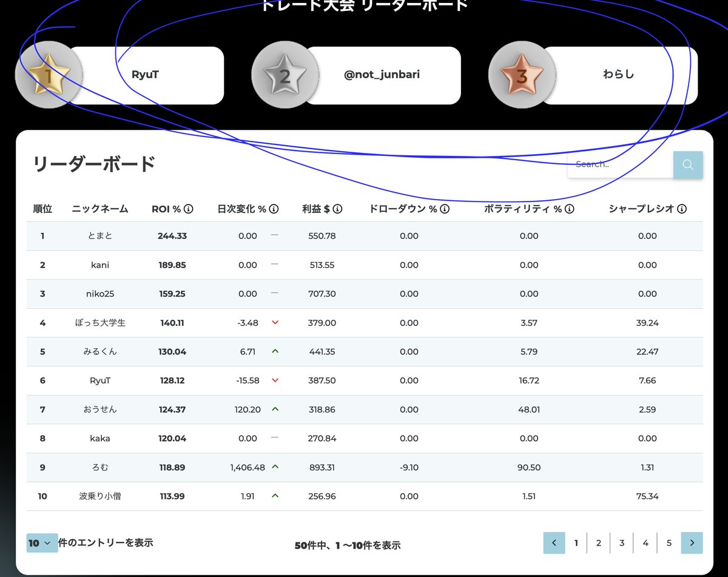Select pagination page 1
The height and width of the screenshot is (577, 728).
click(576, 543)
